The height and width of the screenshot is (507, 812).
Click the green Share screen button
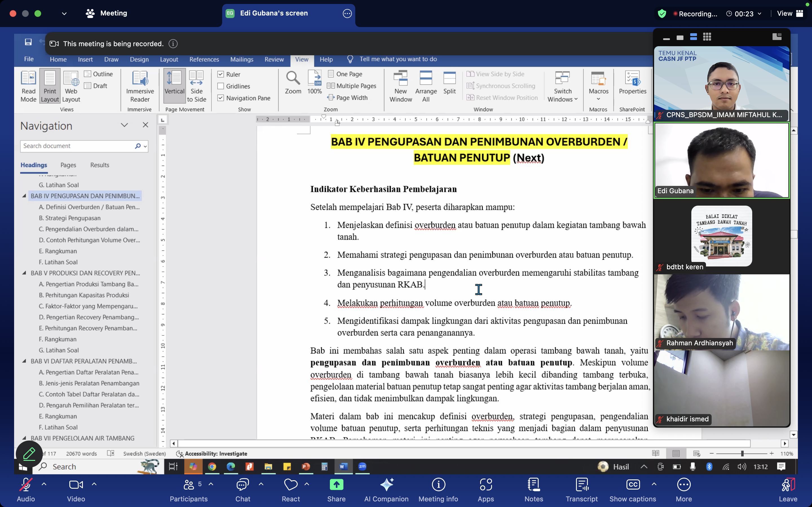pyautogui.click(x=336, y=485)
